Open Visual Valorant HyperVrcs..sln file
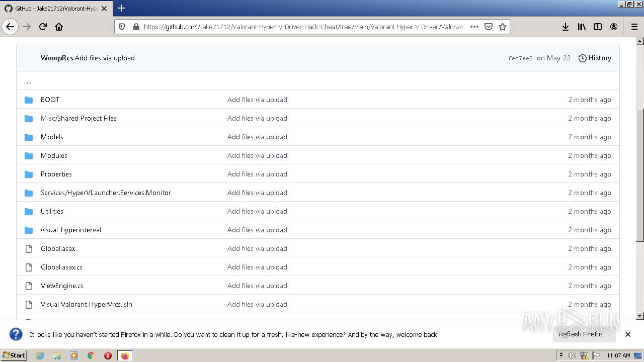Image resolution: width=644 pixels, height=362 pixels. pos(87,304)
